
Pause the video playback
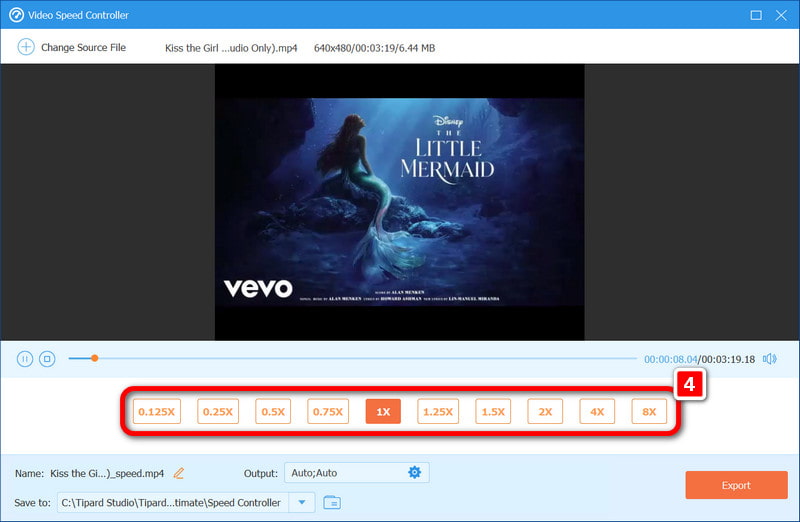click(24, 359)
